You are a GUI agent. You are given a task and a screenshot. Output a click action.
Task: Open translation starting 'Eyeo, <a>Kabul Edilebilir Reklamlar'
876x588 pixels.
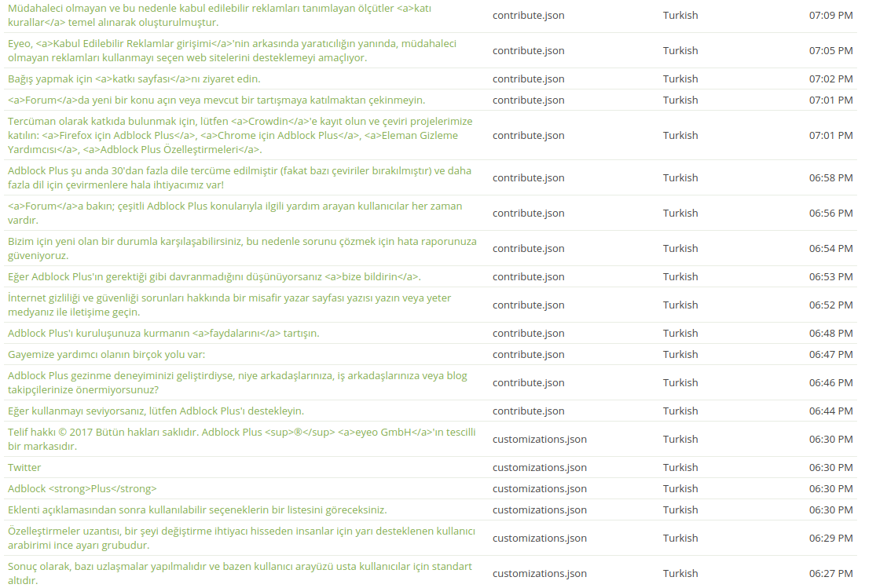(x=232, y=51)
